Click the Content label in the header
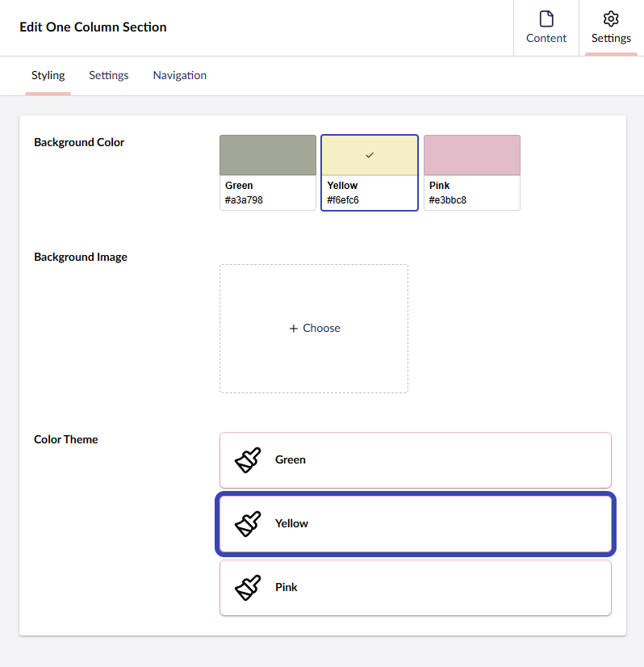Image resolution: width=644 pixels, height=667 pixels. [x=546, y=38]
